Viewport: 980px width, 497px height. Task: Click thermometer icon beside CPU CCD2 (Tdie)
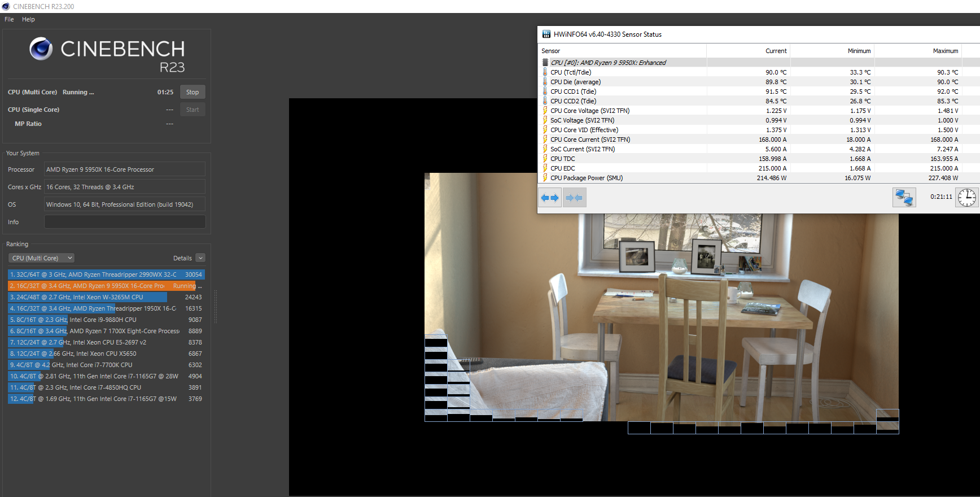(545, 101)
